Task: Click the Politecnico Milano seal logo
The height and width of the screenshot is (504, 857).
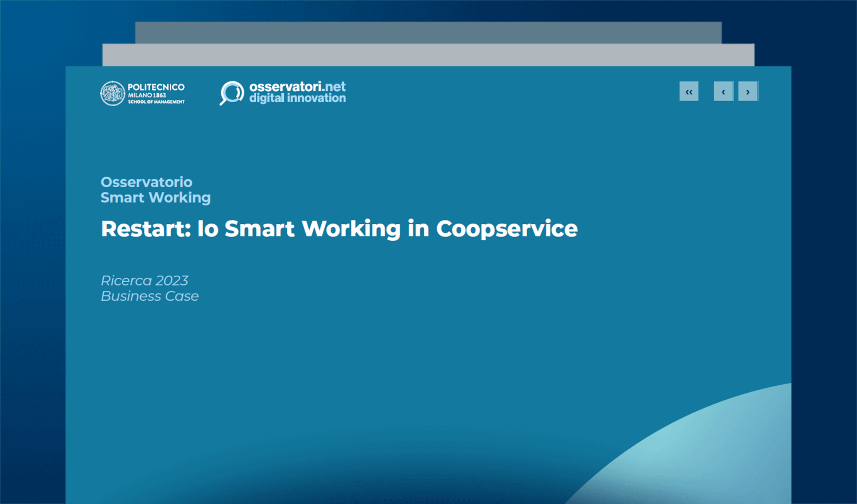Action: tap(112, 93)
